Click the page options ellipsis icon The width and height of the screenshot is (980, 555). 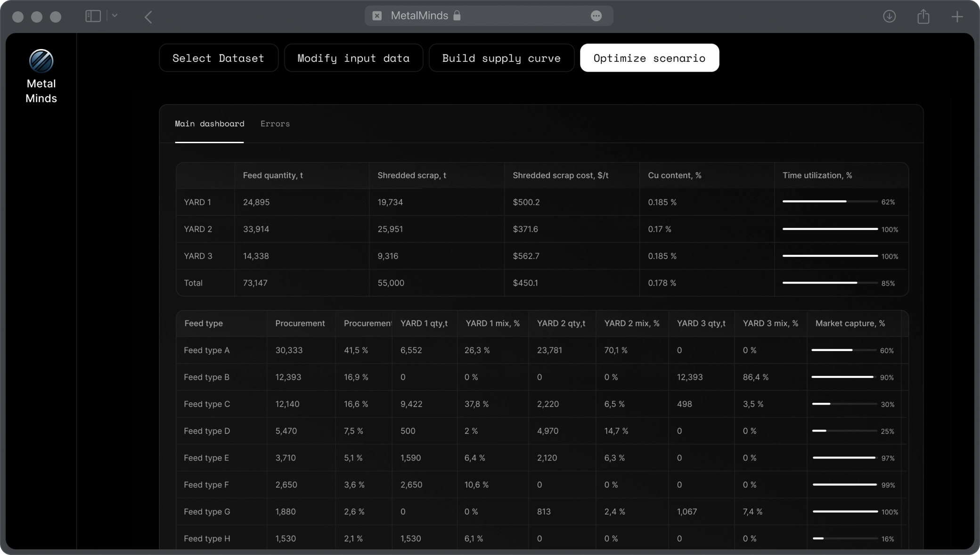(x=596, y=16)
